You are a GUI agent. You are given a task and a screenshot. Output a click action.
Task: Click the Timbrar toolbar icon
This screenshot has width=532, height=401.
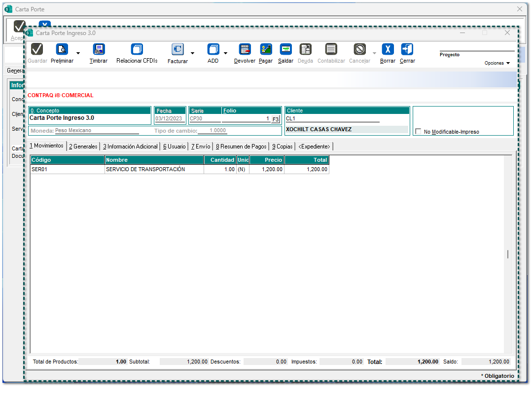[99, 50]
